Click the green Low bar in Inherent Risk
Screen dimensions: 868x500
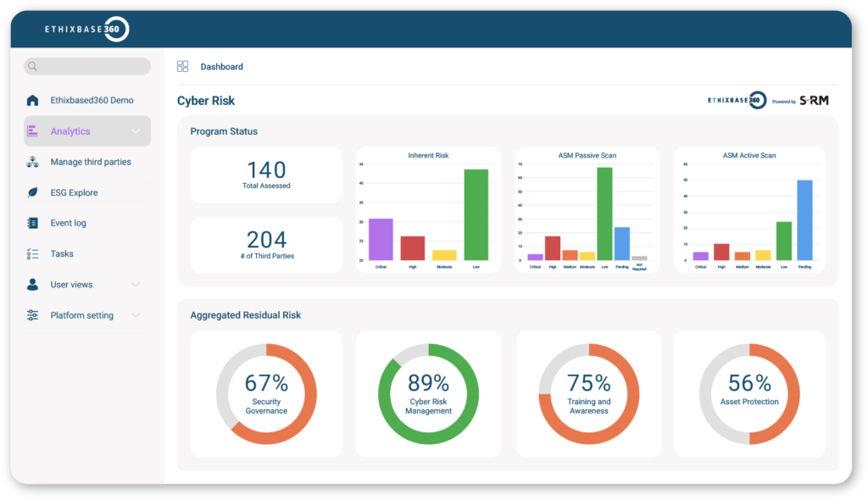point(476,215)
